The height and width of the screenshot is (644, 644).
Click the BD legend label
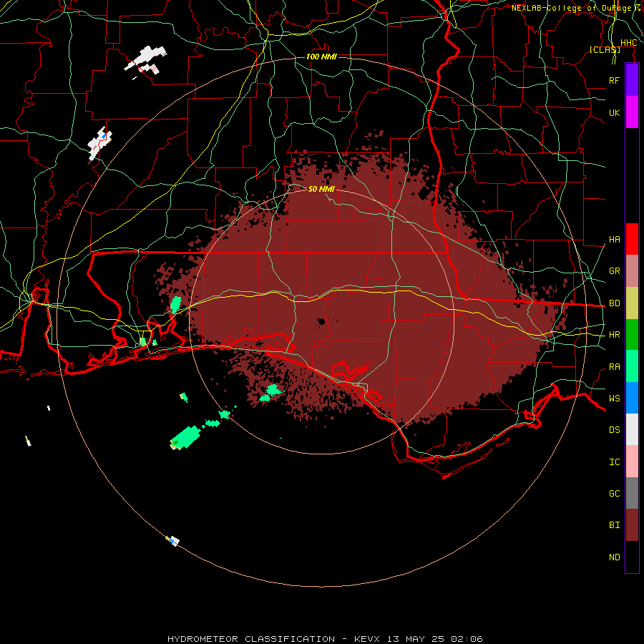click(x=614, y=303)
